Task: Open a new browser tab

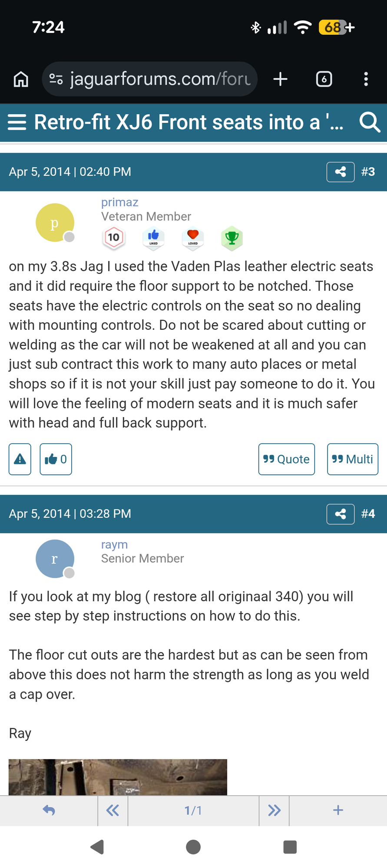Action: tap(280, 79)
